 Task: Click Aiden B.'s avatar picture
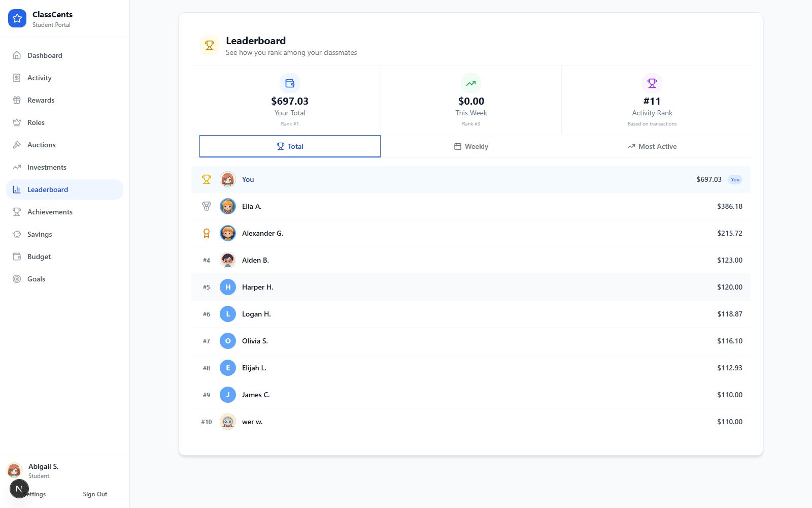click(x=228, y=260)
